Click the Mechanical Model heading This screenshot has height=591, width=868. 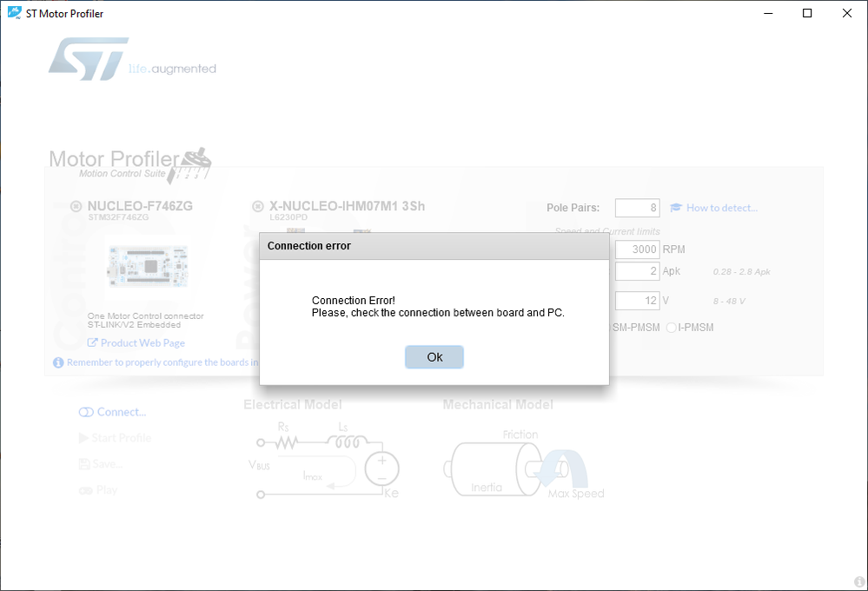498,404
